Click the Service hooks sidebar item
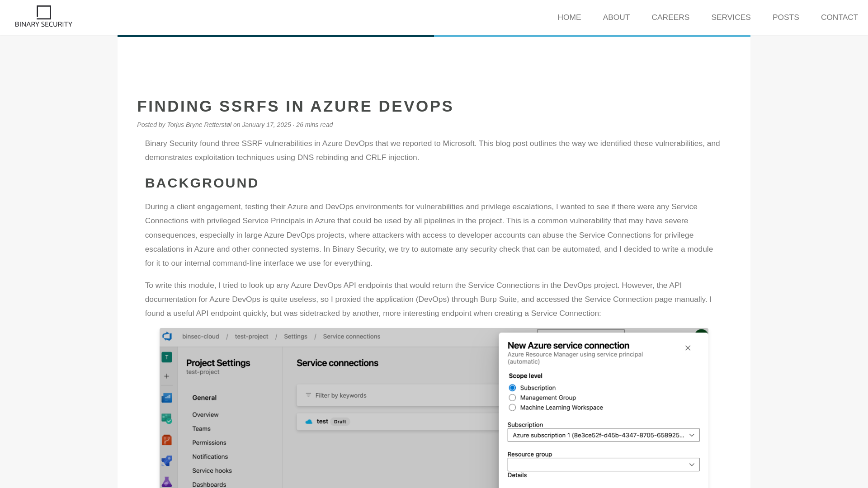The width and height of the screenshot is (868, 488). (x=212, y=470)
